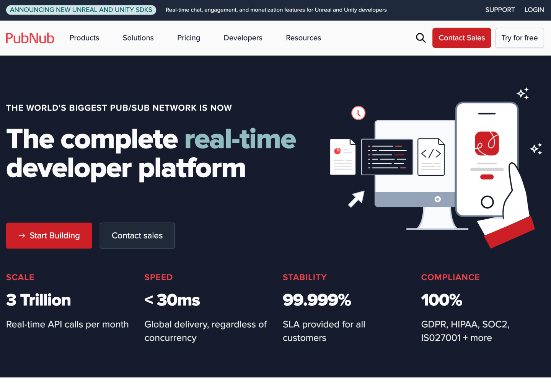
Task: Open the Resources dropdown menu
Action: [x=303, y=38]
